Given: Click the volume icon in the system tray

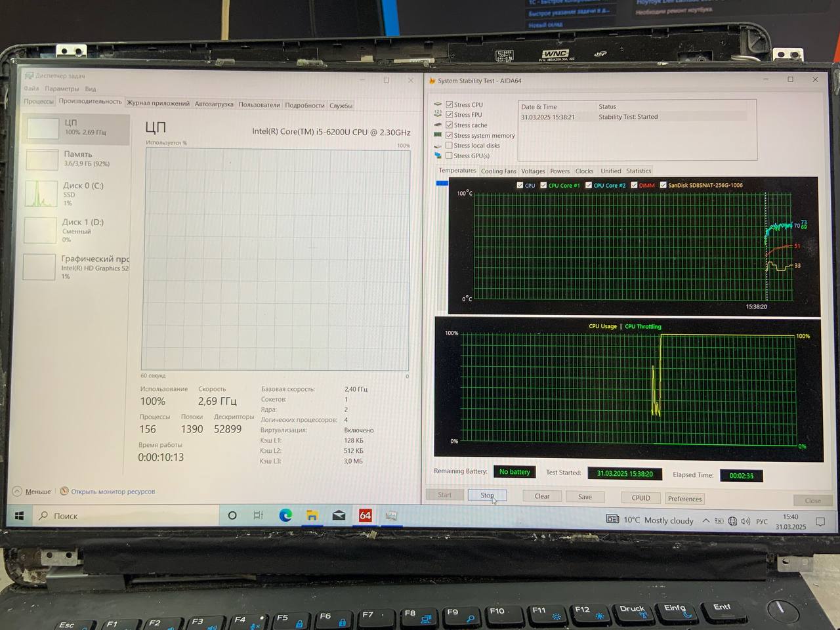Looking at the screenshot, I should [x=745, y=521].
